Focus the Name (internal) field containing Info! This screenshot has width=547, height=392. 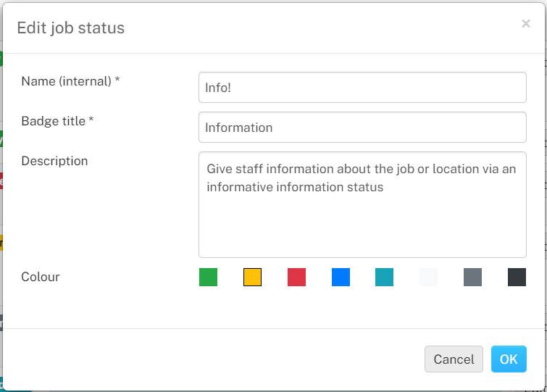pyautogui.click(x=362, y=87)
